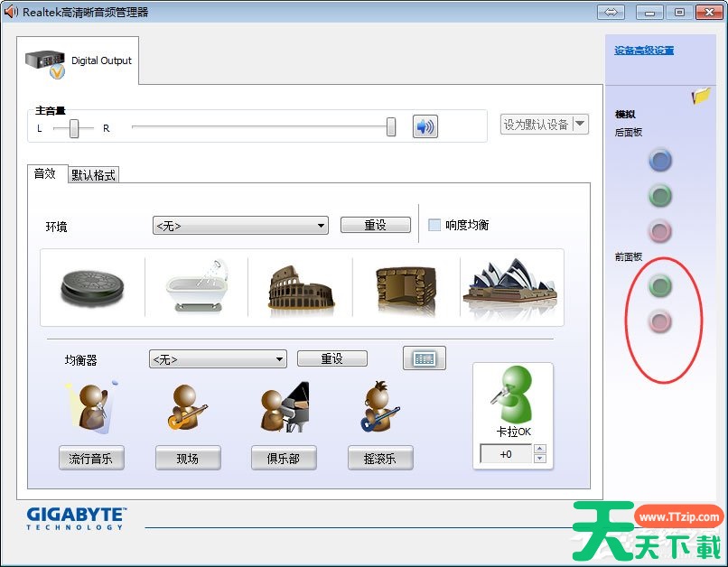The image size is (728, 567).
Task: Click the yellow folder connector settings icon
Action: click(x=701, y=96)
